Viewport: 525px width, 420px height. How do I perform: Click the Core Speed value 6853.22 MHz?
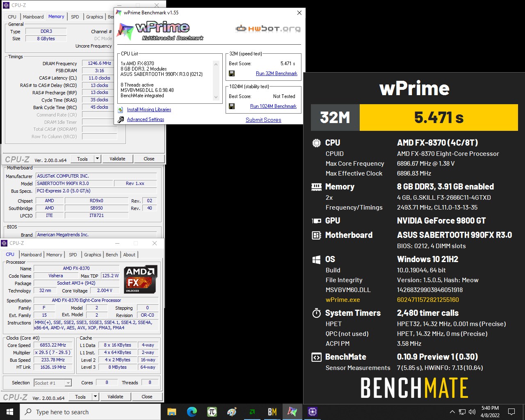[53, 345]
